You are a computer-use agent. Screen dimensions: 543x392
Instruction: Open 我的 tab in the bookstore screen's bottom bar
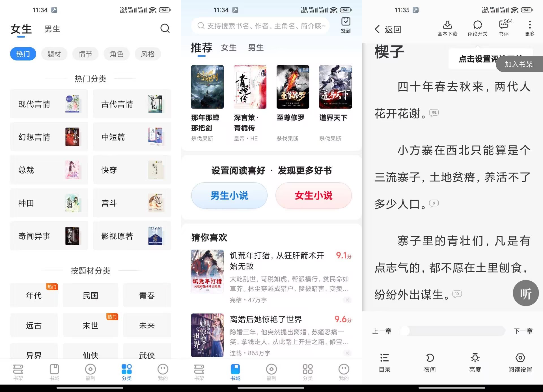pyautogui.click(x=344, y=372)
